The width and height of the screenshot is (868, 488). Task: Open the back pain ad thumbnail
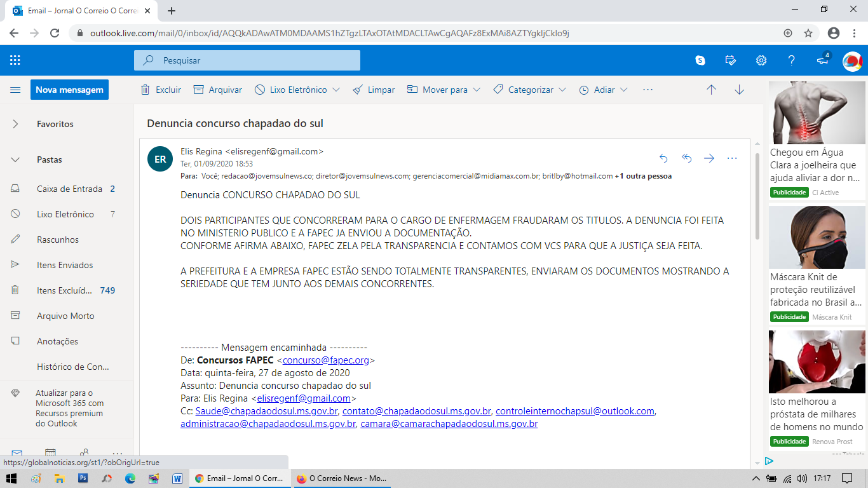pos(817,113)
